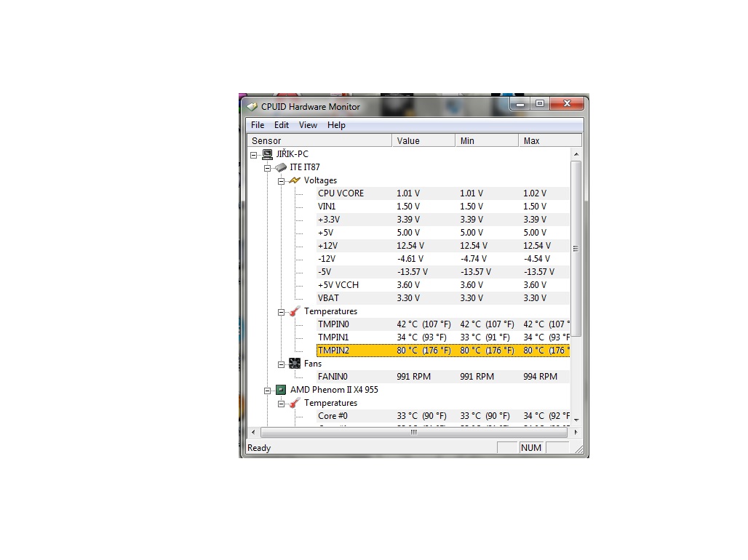Image resolution: width=748 pixels, height=560 pixels.
Task: Click the vertical scrollbar thumb
Action: (576, 249)
